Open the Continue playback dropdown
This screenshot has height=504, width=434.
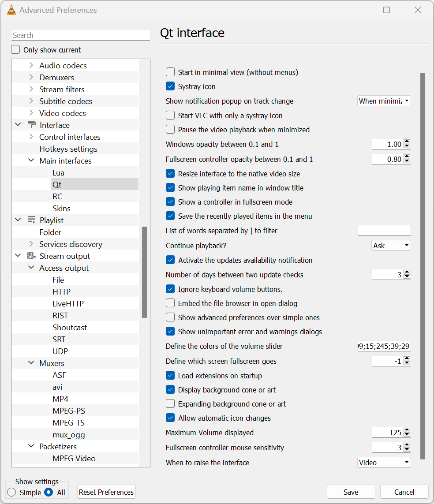click(391, 246)
